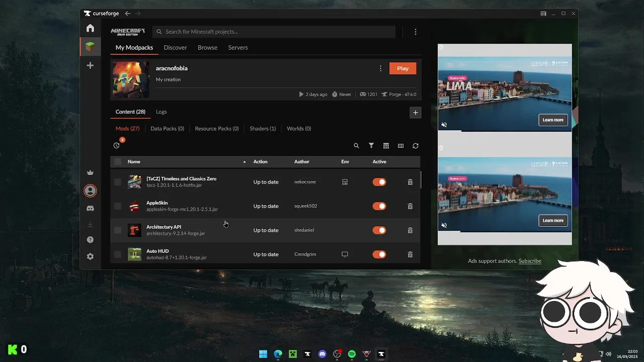Switch to grid view icon
This screenshot has width=644, height=362.
point(386,146)
